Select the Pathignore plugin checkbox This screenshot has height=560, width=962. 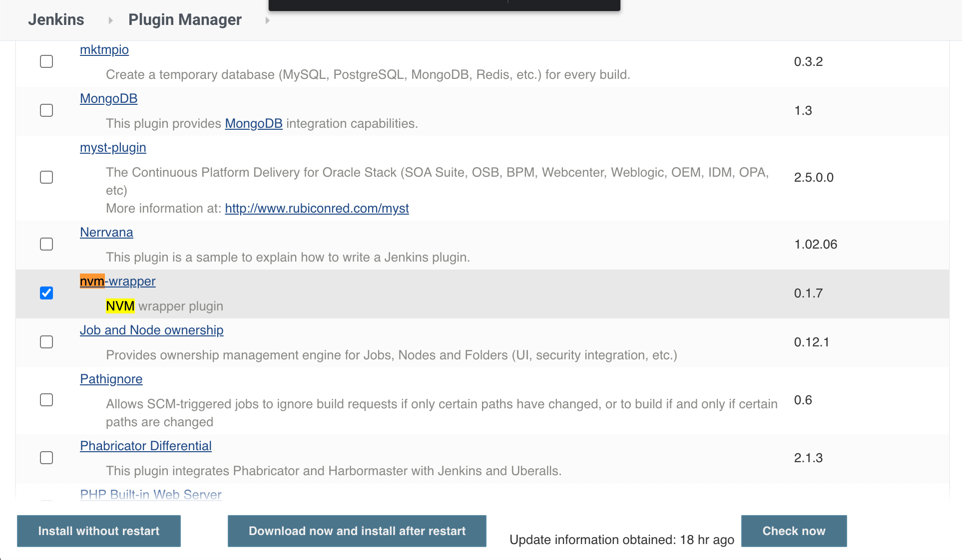tap(46, 400)
